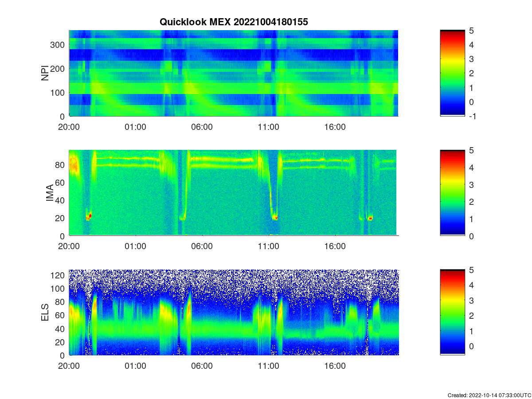Click the 06:00 time tick under the ELS plot

click(202, 366)
